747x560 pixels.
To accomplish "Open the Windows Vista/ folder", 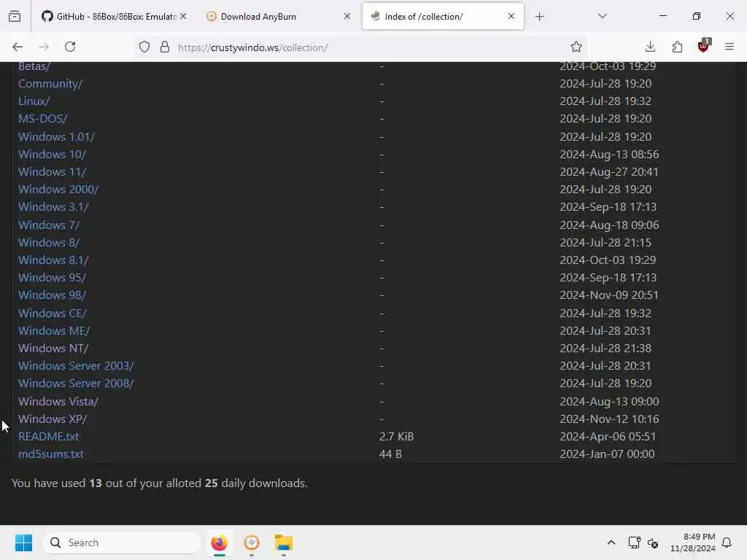I will (58, 402).
